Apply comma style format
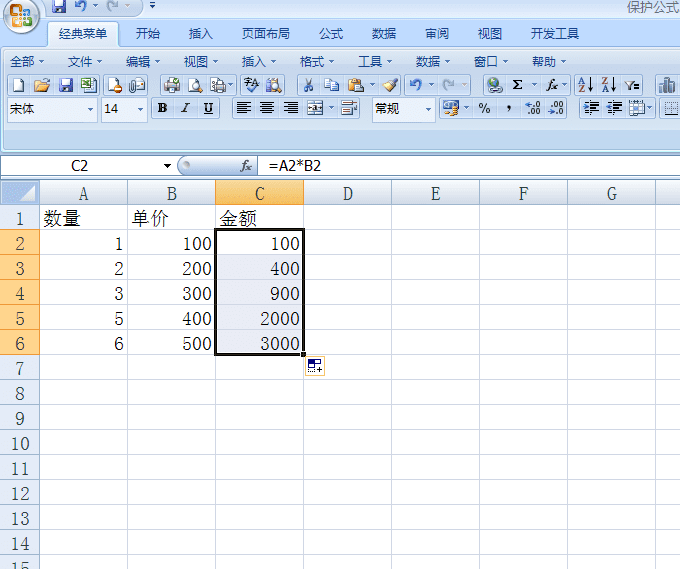Image resolution: width=680 pixels, height=569 pixels. [509, 108]
